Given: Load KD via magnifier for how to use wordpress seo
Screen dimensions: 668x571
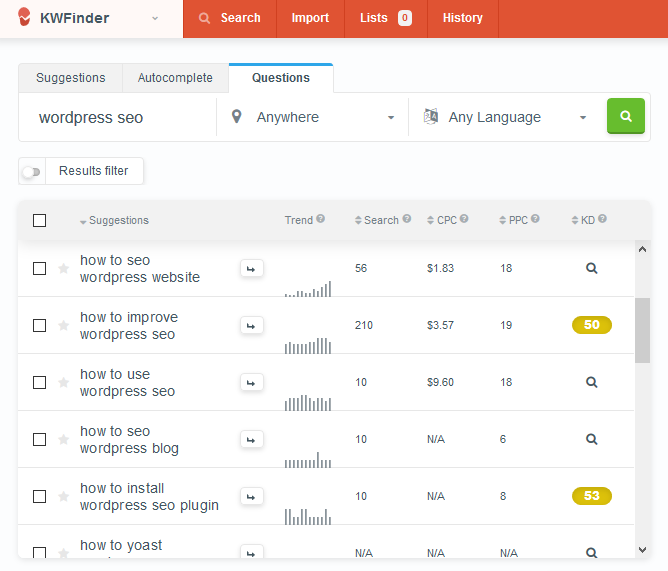Looking at the screenshot, I should (x=592, y=382).
